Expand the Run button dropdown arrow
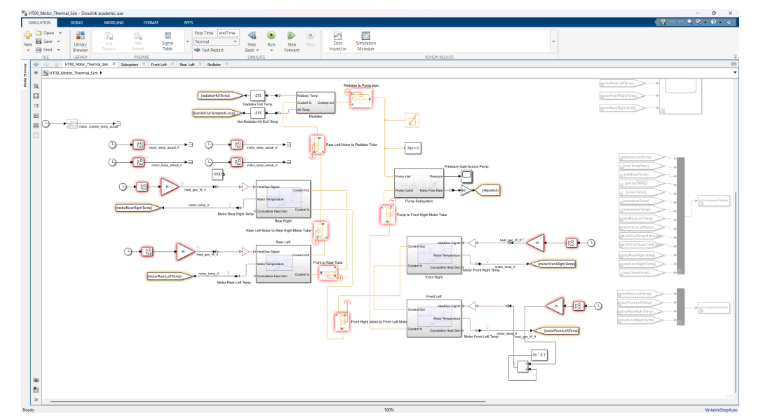Viewport: 765px width, 417px height. point(271,50)
